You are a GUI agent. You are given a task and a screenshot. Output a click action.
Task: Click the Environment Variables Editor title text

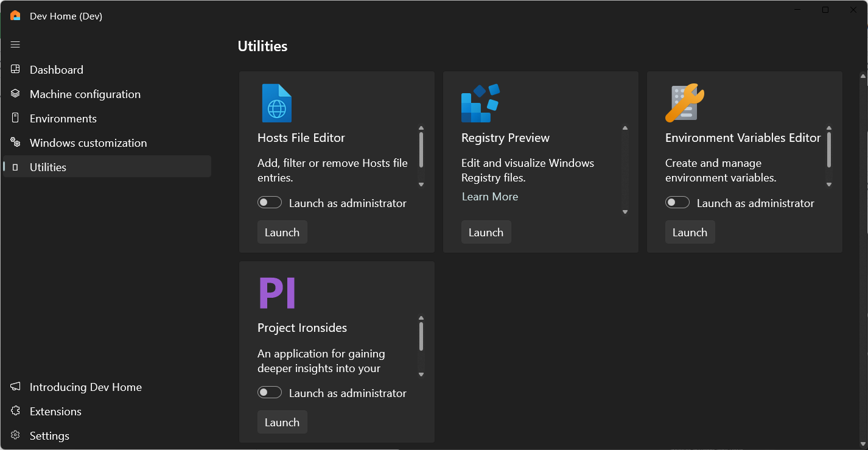[743, 138]
